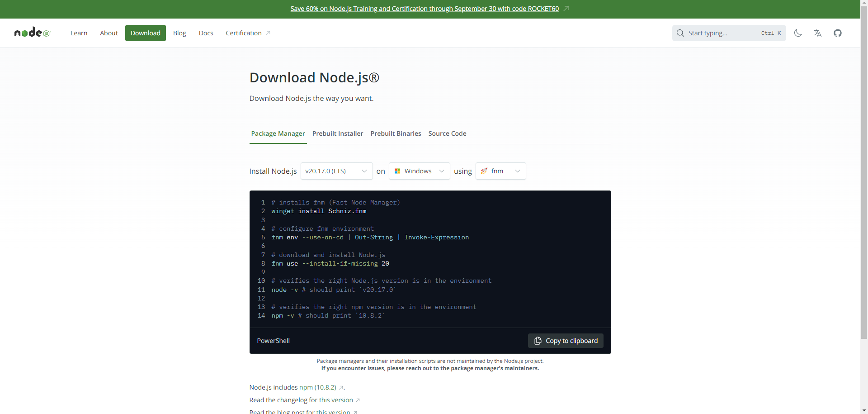Open the Blog nav item
The width and height of the screenshot is (868, 414).
[x=179, y=33]
